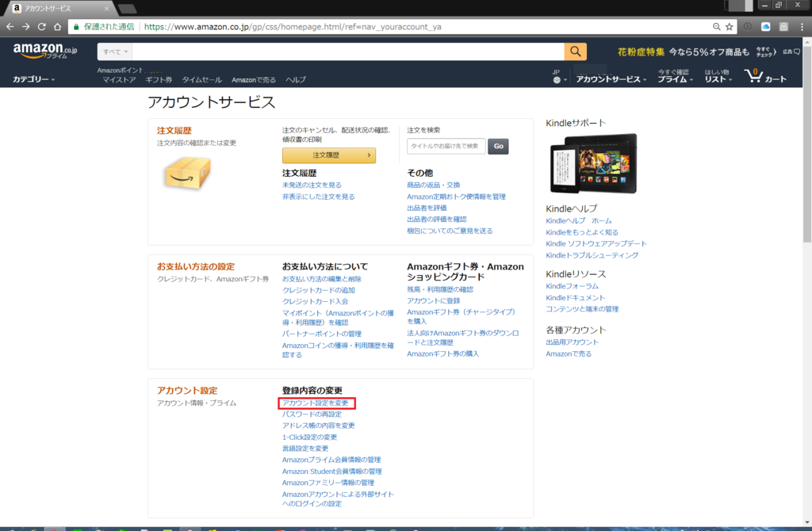Click the マイストア nav item
Image resolution: width=812 pixels, height=531 pixels.
(x=119, y=80)
